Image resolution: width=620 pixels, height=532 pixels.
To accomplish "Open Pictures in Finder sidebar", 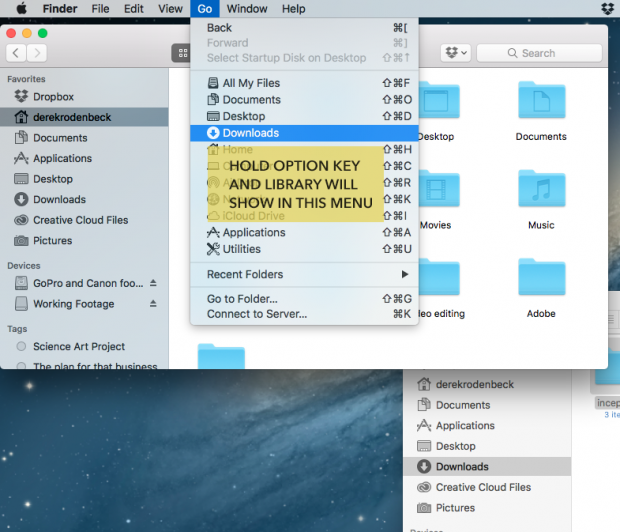I will tap(84, 240).
